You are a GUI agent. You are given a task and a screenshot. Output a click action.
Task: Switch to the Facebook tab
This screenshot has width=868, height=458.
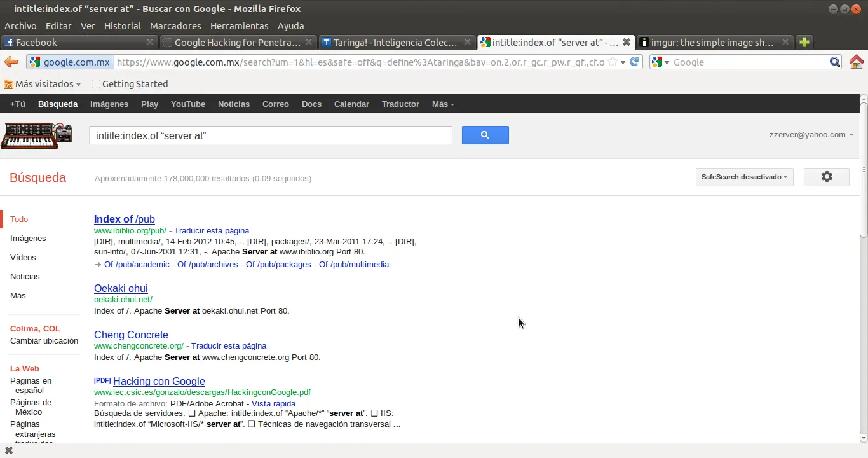pyautogui.click(x=78, y=42)
